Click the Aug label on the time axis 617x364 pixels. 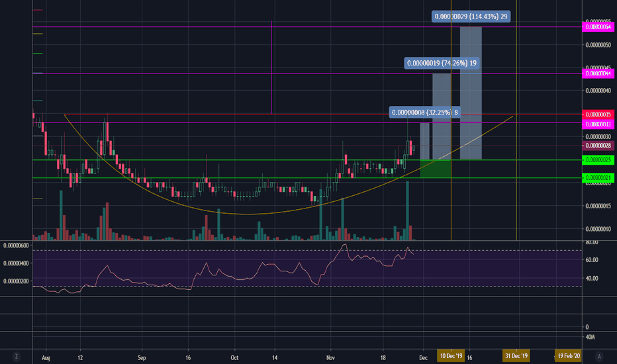(46, 357)
